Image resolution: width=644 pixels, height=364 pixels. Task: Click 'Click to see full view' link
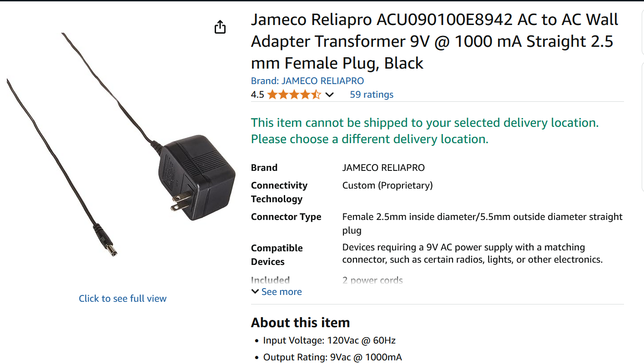click(122, 299)
